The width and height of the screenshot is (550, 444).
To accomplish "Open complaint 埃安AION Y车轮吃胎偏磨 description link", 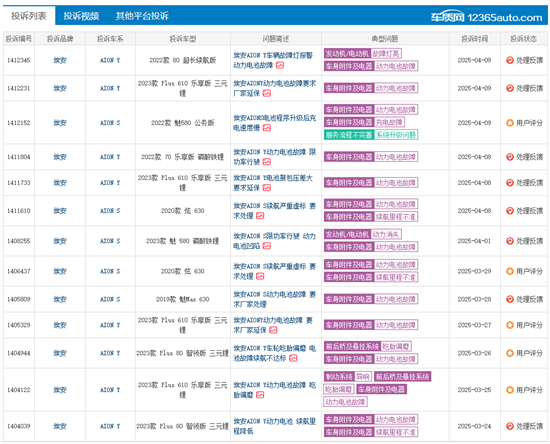I will pyautogui.click(x=274, y=353).
